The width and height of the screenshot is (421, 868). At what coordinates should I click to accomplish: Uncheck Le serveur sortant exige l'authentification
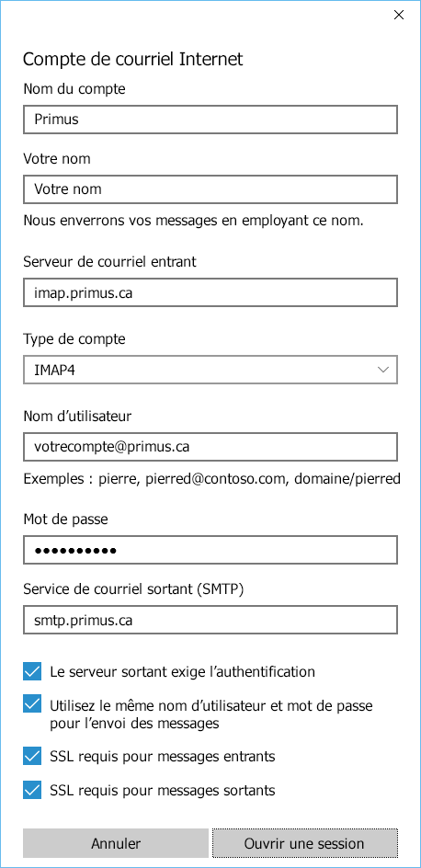[x=32, y=671]
